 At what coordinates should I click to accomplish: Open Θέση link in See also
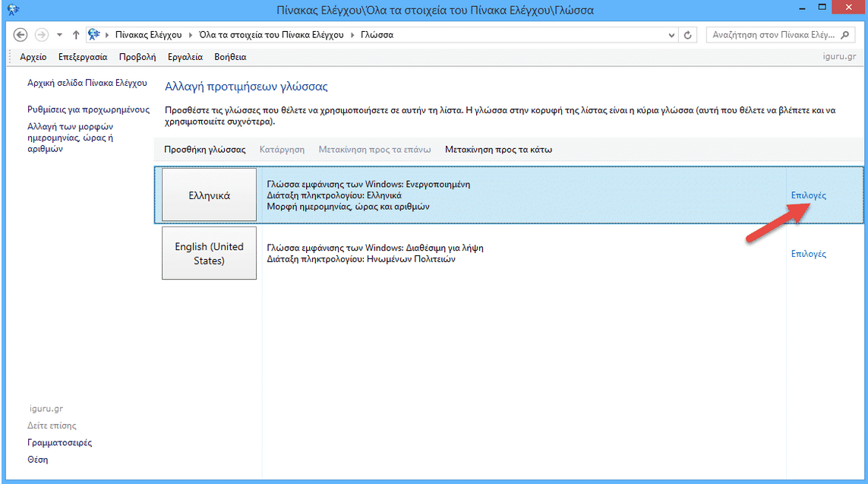38,460
